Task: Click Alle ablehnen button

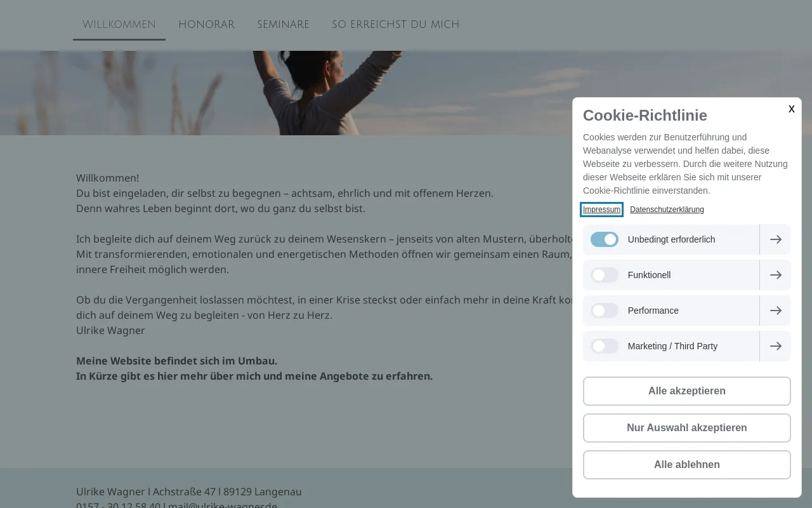Action: [687, 465]
